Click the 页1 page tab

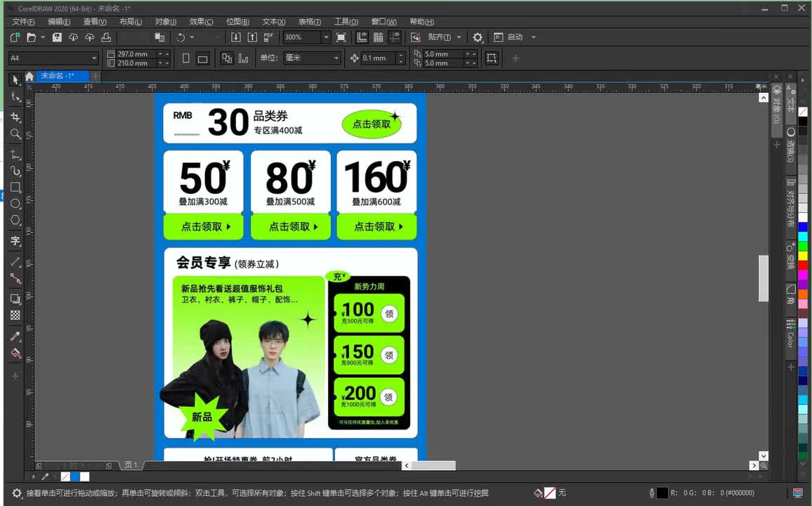[x=131, y=465]
